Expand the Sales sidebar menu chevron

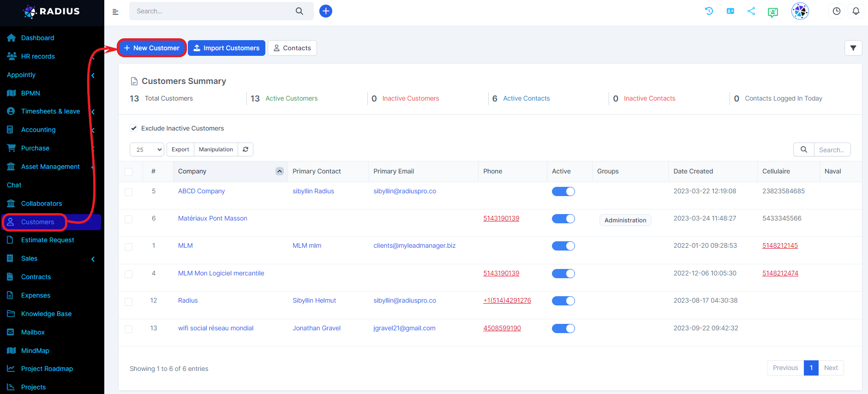click(93, 259)
